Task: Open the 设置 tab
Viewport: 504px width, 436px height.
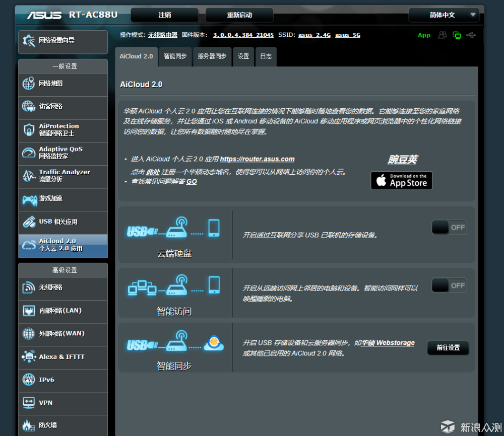Action: coord(243,56)
